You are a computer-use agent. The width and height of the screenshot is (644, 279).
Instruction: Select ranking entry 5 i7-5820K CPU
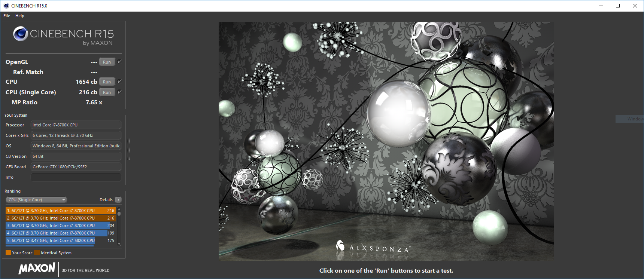tap(61, 240)
